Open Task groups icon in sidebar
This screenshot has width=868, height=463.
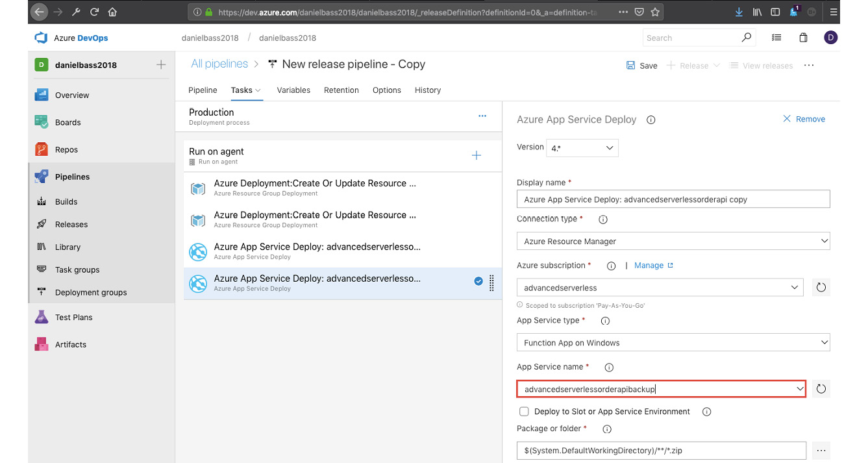tap(42, 269)
